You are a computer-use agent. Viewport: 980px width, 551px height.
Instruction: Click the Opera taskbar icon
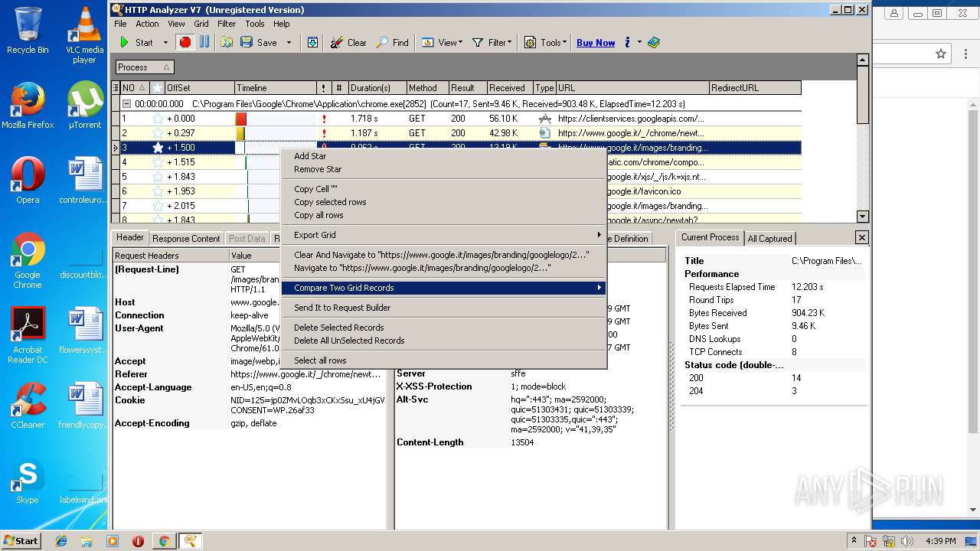pos(138,541)
